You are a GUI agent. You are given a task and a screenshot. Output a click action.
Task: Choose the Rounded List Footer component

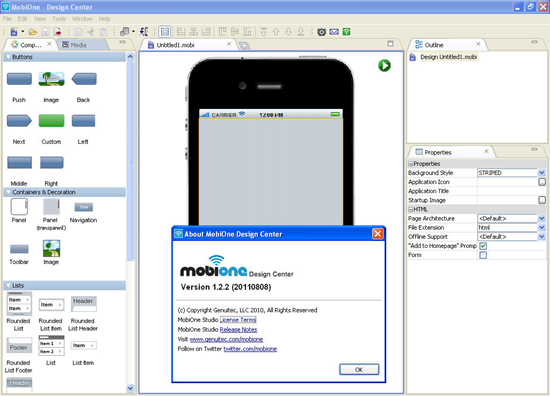click(x=19, y=345)
